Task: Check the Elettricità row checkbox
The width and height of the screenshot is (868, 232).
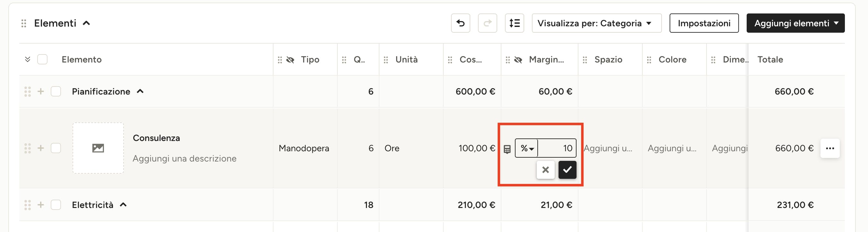Action: point(56,205)
